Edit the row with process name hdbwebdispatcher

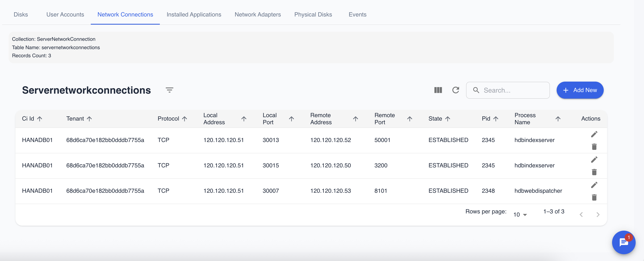pos(594,185)
